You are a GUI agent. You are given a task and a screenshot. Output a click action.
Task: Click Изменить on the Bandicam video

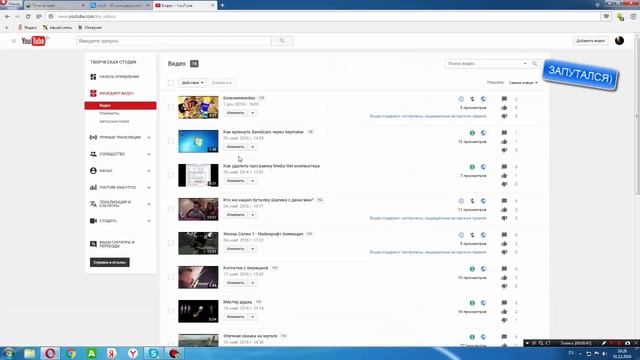[x=236, y=147]
